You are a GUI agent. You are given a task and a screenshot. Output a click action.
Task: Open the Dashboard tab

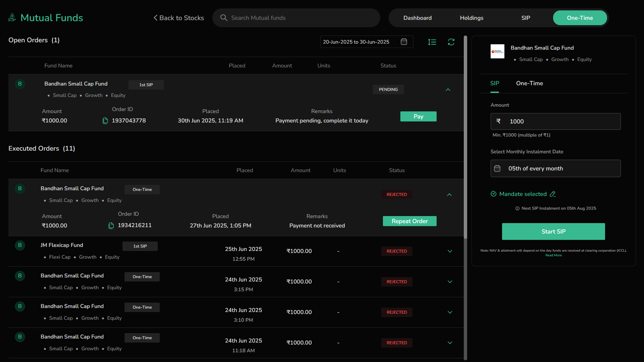[x=417, y=18]
